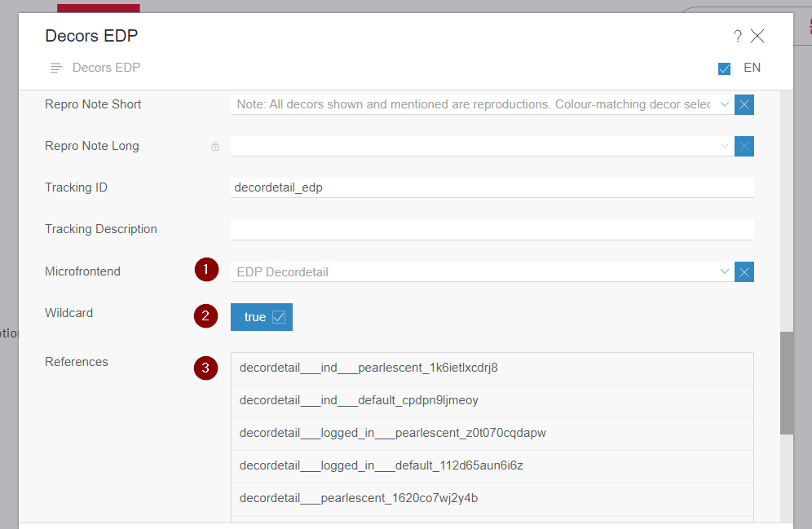Clear the Repro Note Short value
The width and height of the screenshot is (812, 529).
point(744,104)
